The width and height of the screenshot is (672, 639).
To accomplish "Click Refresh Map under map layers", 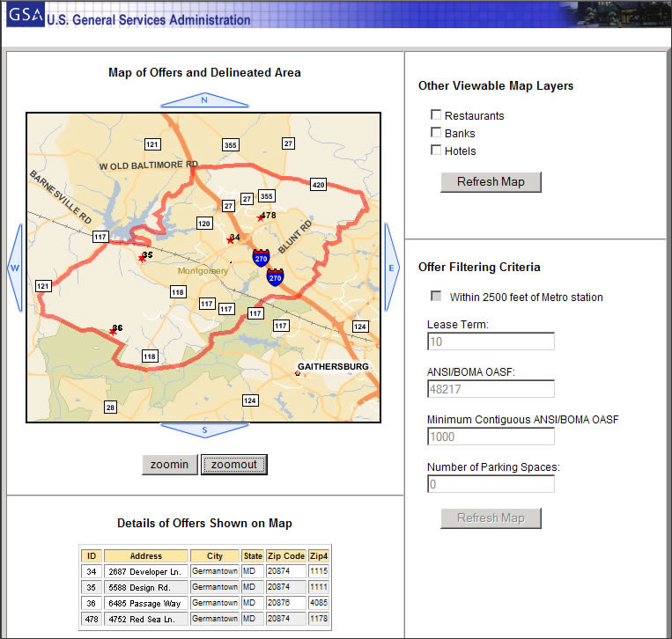I will pyautogui.click(x=491, y=182).
